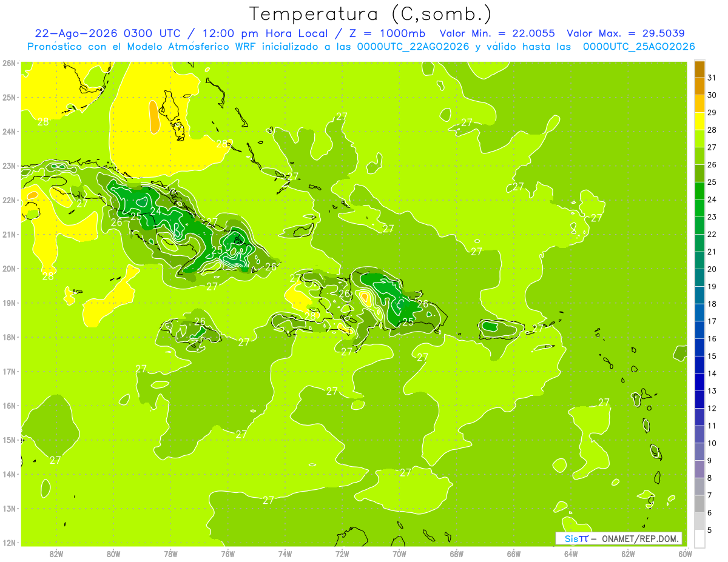
Task: Click the legend value label 10
Action: click(712, 443)
